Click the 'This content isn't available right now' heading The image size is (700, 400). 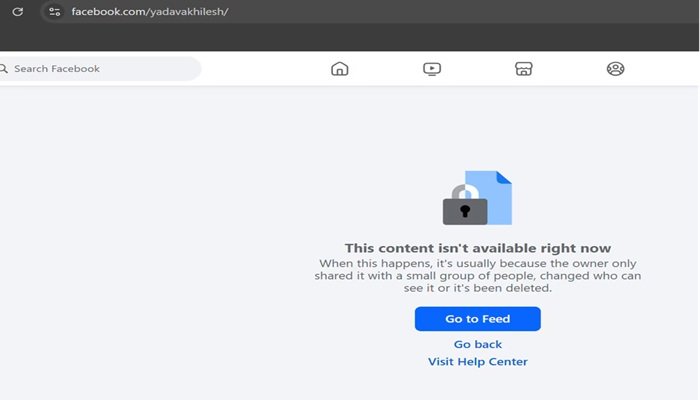click(x=478, y=248)
